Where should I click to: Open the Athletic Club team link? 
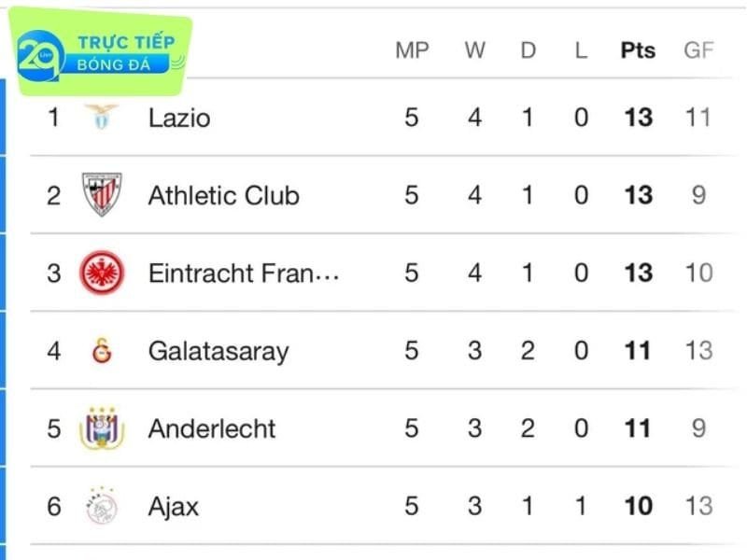(224, 195)
